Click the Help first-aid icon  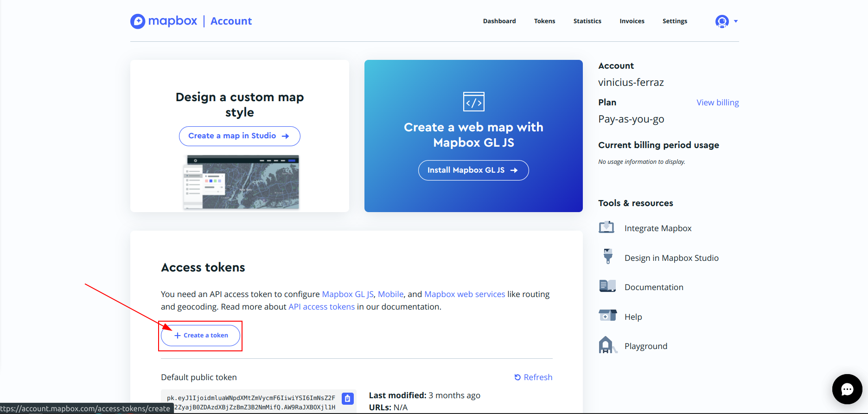[607, 316]
